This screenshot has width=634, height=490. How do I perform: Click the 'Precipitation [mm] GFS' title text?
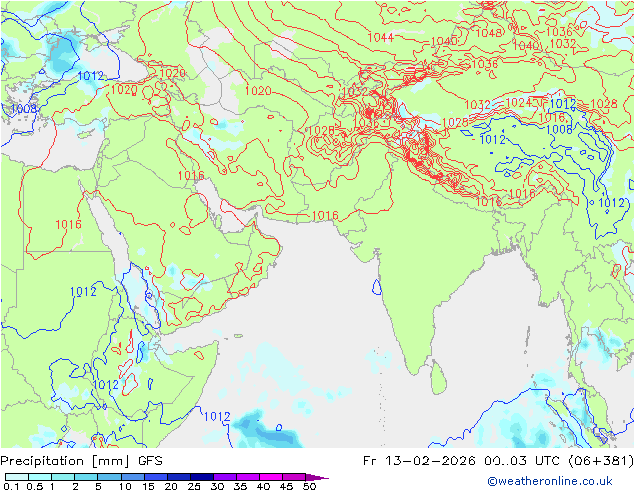click(x=81, y=461)
